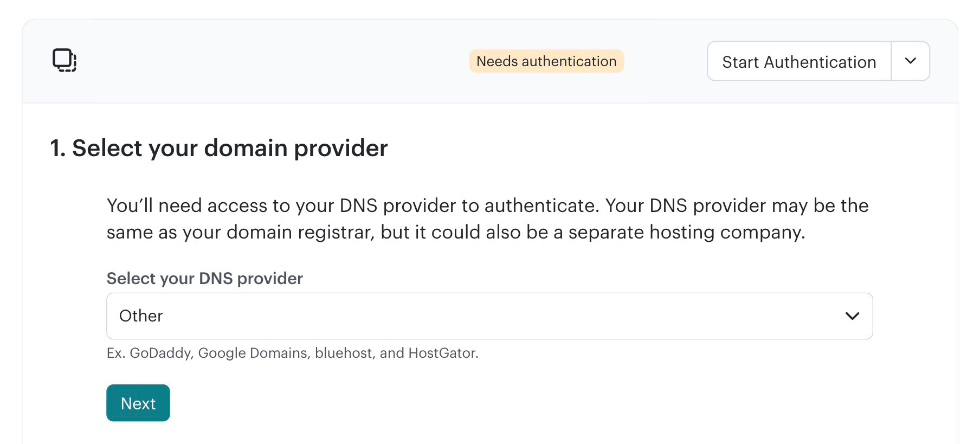Viewport: 980px width, 444px height.
Task: Click the 'Select your domain provider' heading
Action: click(230, 148)
